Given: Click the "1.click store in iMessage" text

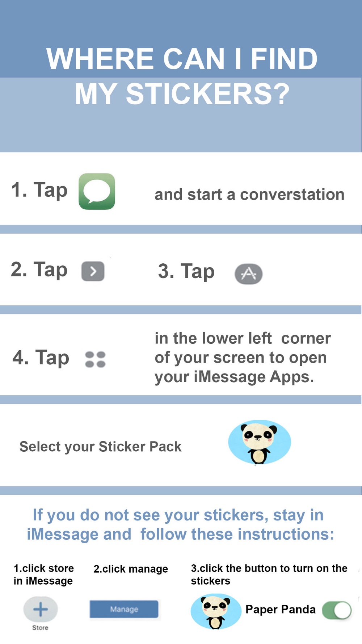Looking at the screenshot, I should [43, 574].
